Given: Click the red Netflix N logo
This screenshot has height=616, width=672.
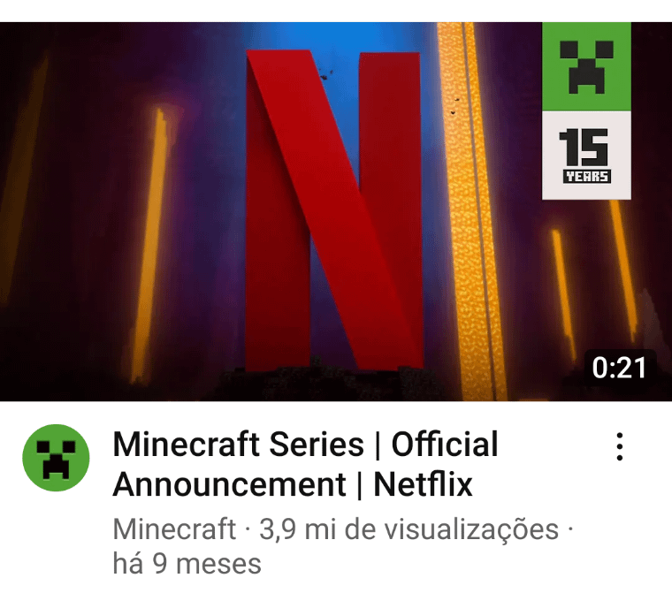Looking at the screenshot, I should pyautogui.click(x=334, y=210).
